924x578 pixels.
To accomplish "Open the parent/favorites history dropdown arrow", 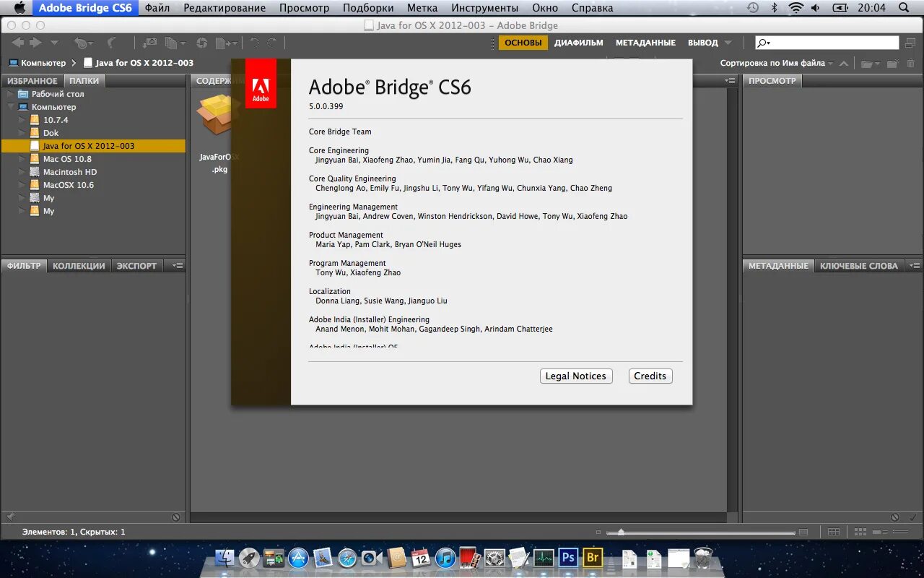I will coord(55,43).
